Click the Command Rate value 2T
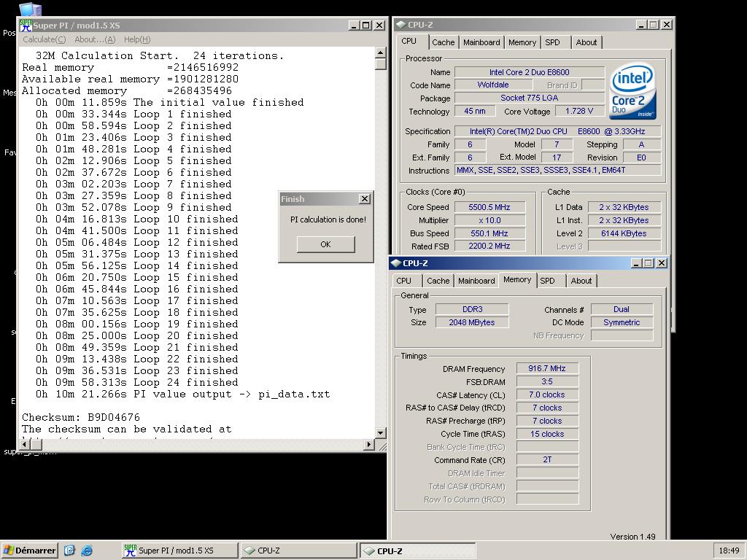The width and height of the screenshot is (747, 560). (547, 460)
